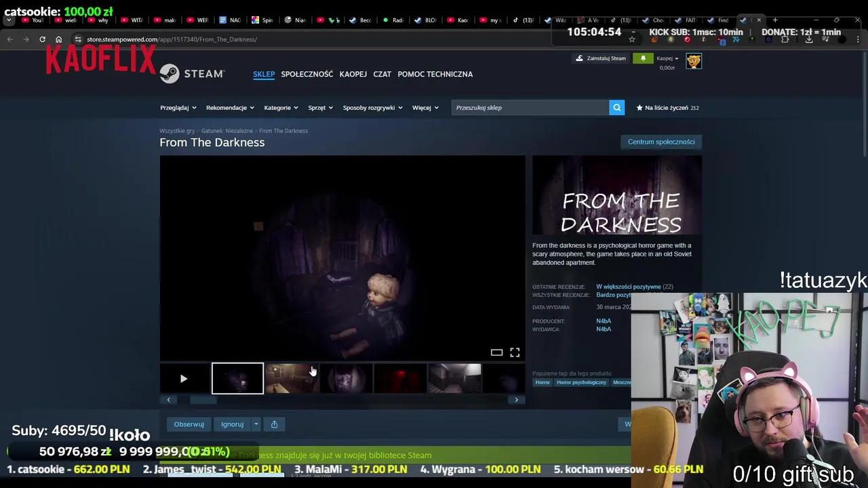
Task: Click the From The Darkness page title
Action: point(212,142)
